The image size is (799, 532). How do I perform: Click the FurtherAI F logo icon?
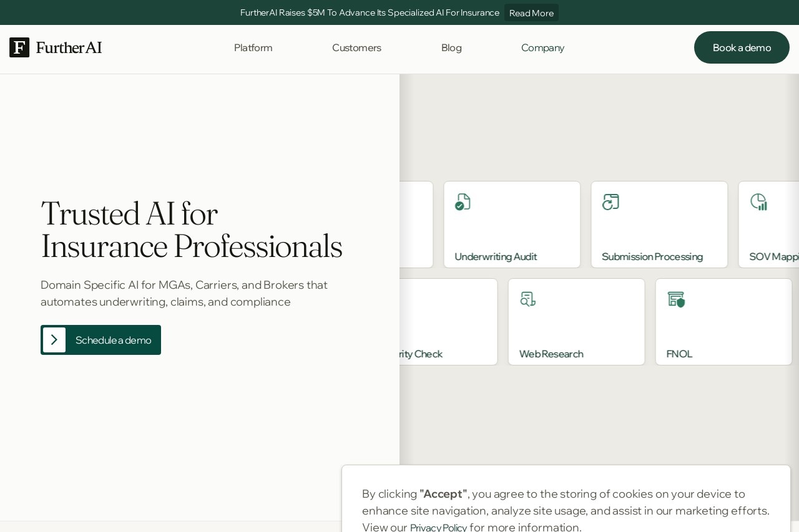19,47
